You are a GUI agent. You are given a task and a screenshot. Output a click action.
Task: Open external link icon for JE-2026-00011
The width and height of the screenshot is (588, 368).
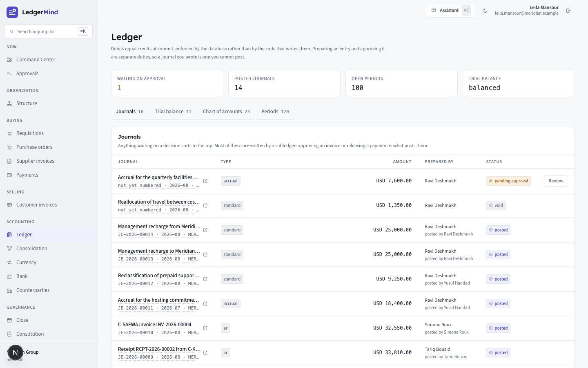[x=205, y=303]
